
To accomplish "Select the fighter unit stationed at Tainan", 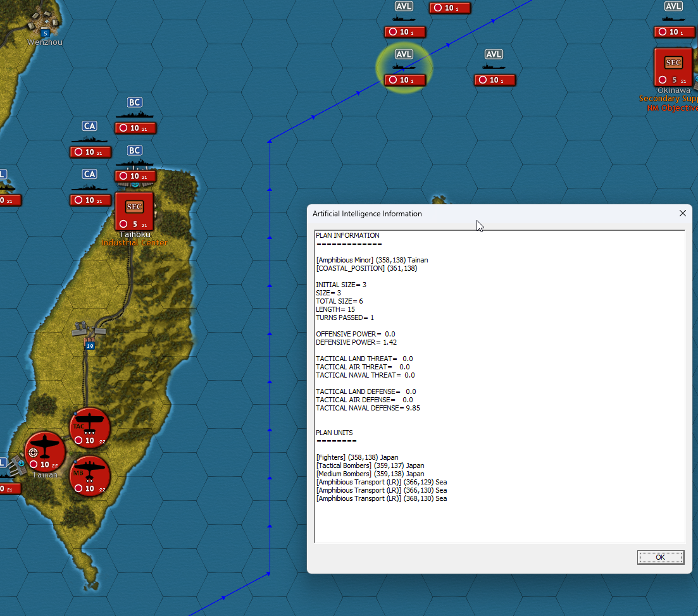I will click(x=44, y=450).
